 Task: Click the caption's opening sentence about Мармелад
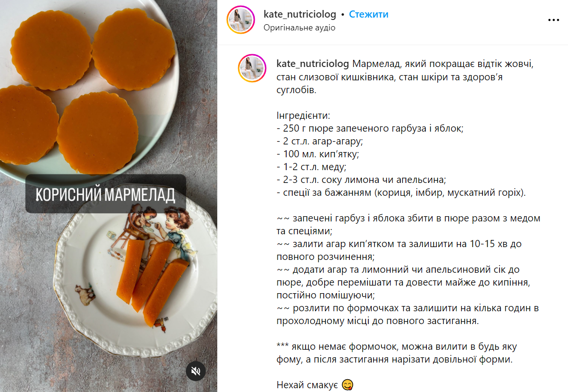coord(405,76)
